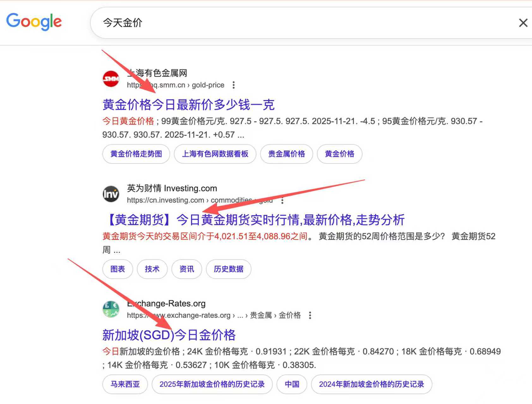
Task: Open 2025年新加坡金价格的历史记录 chip
Action: [212, 384]
